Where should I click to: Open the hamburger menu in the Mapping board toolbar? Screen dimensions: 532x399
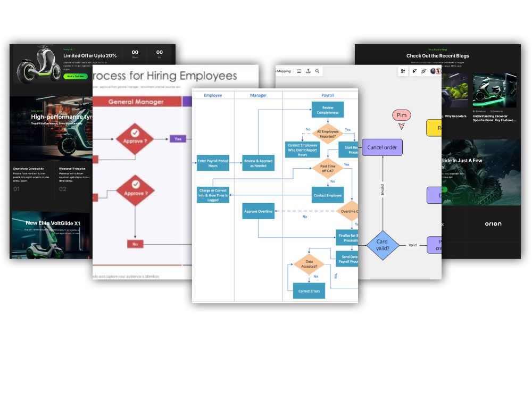pos(299,71)
